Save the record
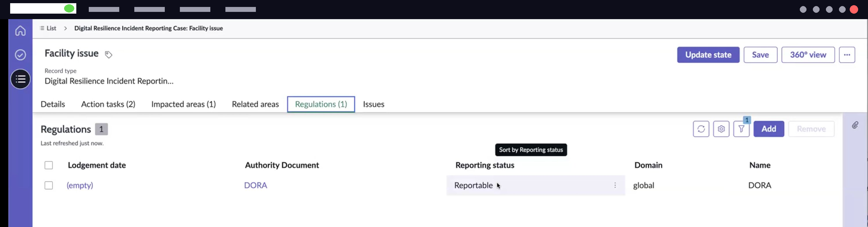The width and height of the screenshot is (868, 227). tap(760, 55)
